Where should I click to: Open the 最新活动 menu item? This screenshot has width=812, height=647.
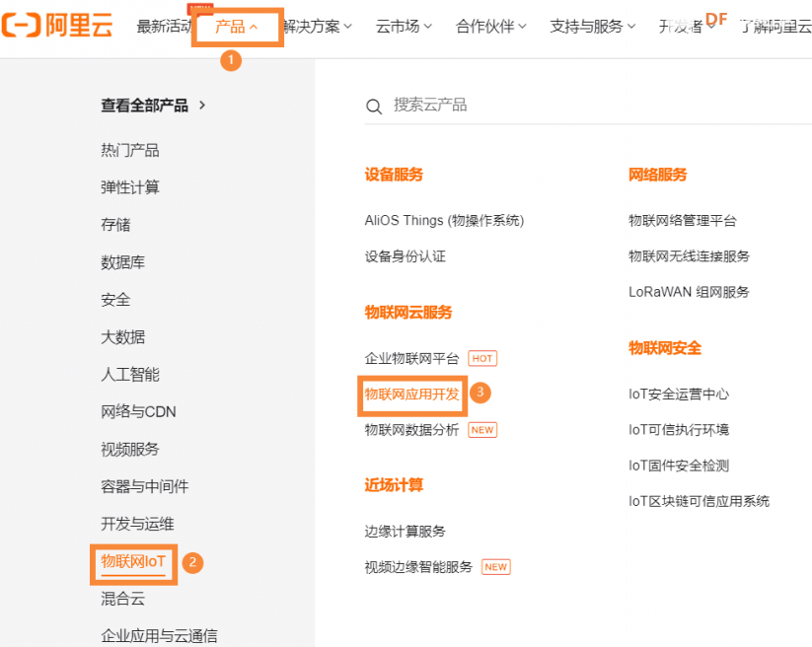pos(164,26)
